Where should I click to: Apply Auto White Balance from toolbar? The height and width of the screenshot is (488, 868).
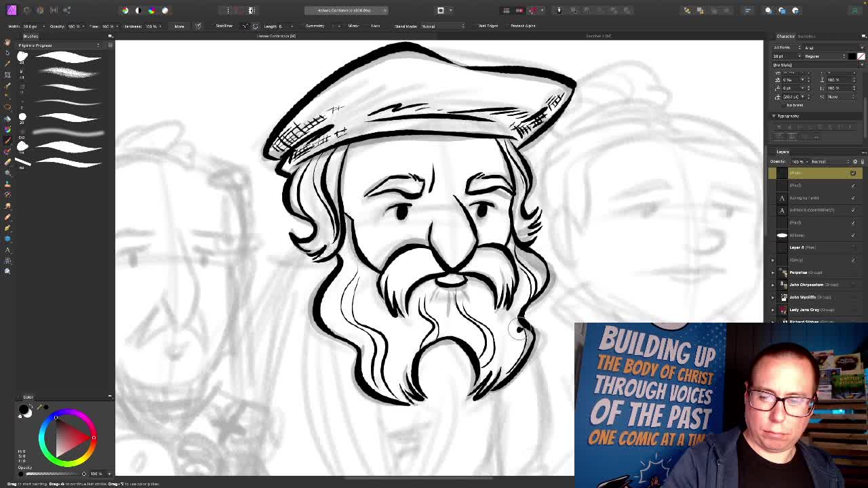coord(165,10)
